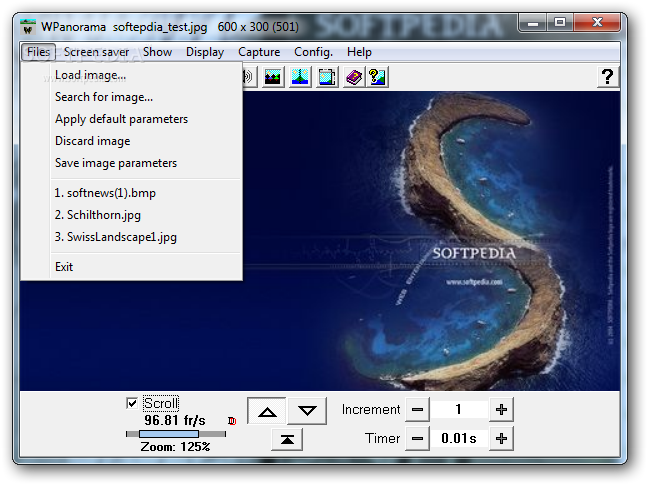Click the Zoom: 125% label
The image size is (648, 485).
coord(175,447)
